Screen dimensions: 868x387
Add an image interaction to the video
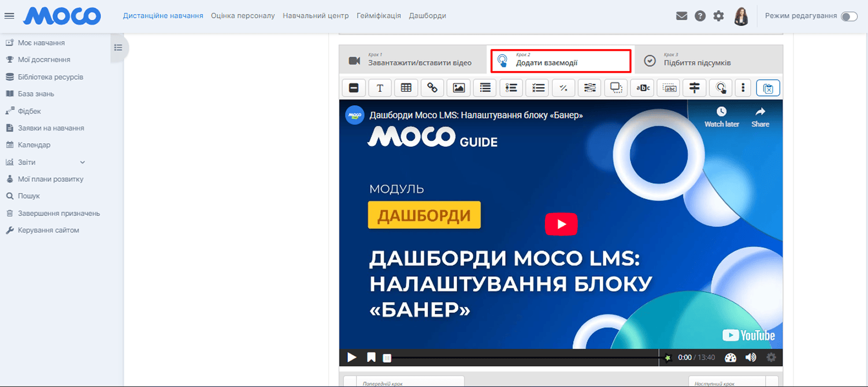tap(459, 88)
